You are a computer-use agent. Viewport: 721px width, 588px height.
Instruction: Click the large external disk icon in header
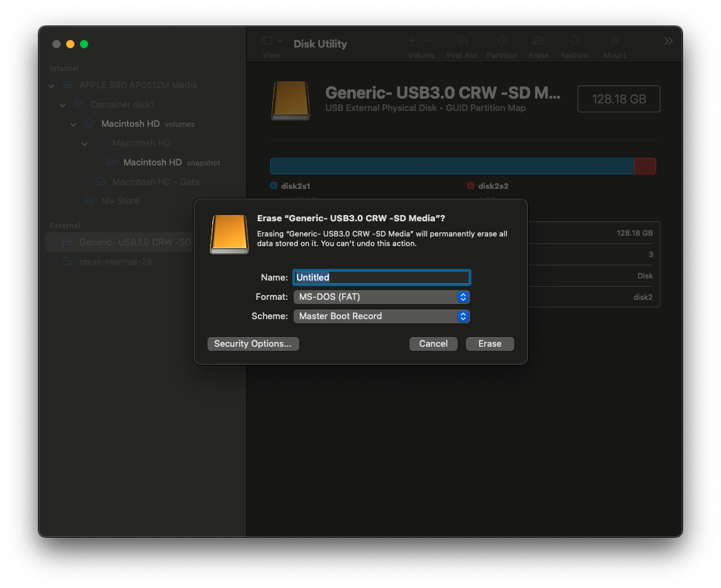pyautogui.click(x=291, y=101)
